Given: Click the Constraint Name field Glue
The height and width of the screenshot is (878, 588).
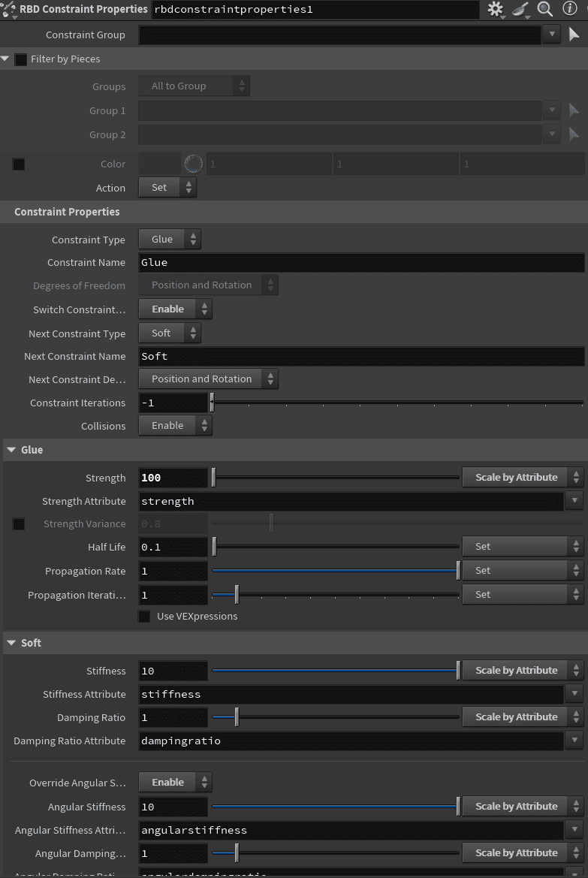Looking at the screenshot, I should point(361,263).
